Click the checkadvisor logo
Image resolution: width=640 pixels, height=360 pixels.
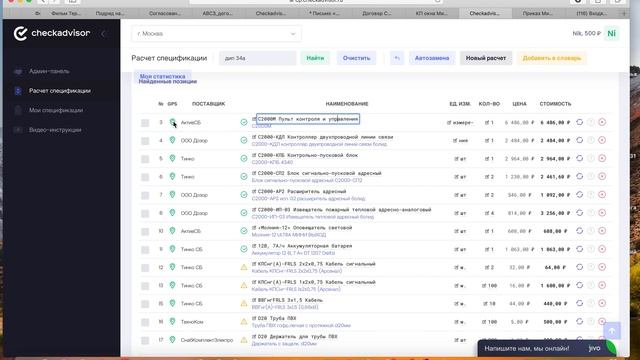pyautogui.click(x=51, y=33)
